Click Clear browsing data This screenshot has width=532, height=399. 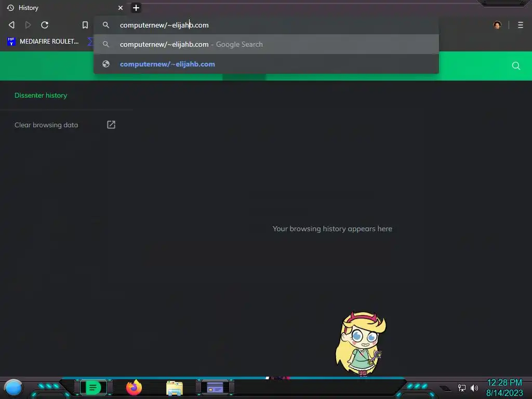46,125
